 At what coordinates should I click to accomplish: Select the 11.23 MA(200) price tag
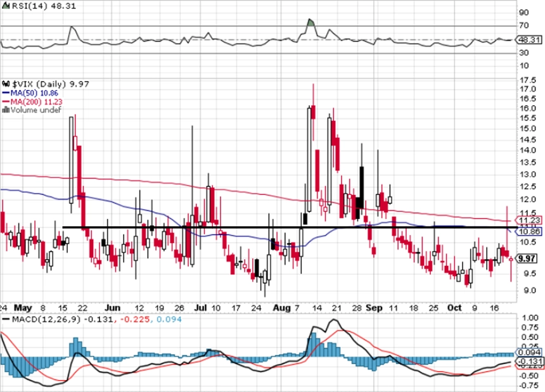coord(529,220)
